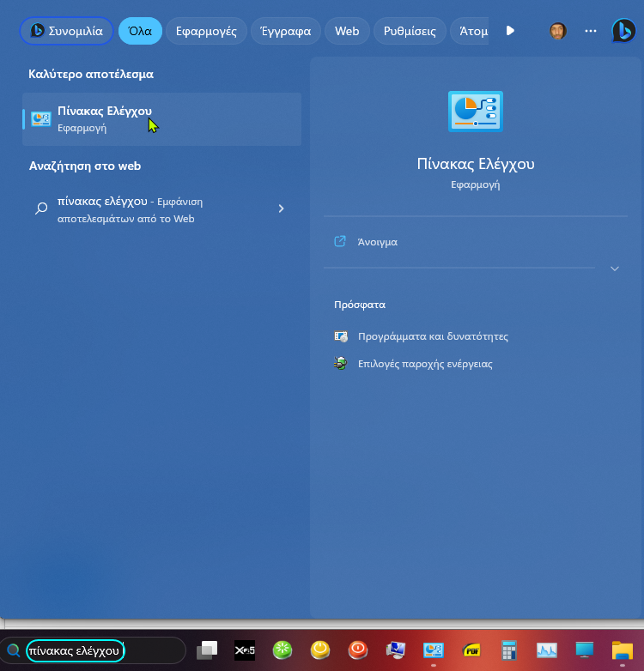Click the taskbar search box

(93, 650)
